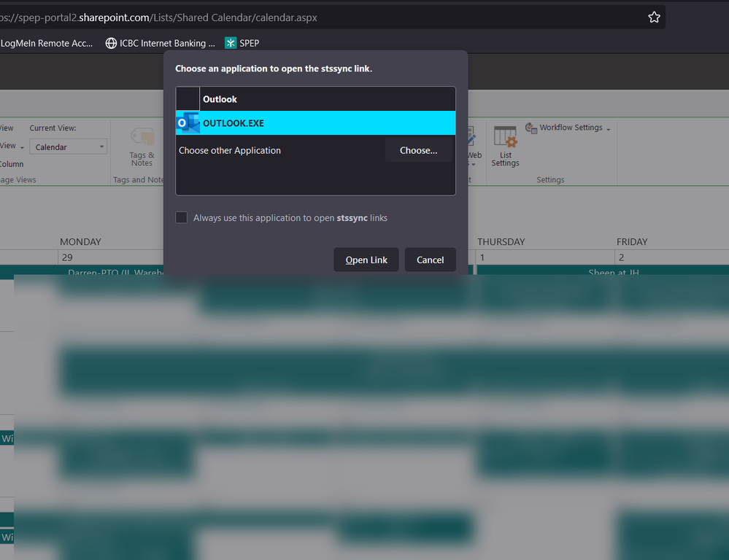
Task: Click the Open Link button
Action: pyautogui.click(x=366, y=260)
